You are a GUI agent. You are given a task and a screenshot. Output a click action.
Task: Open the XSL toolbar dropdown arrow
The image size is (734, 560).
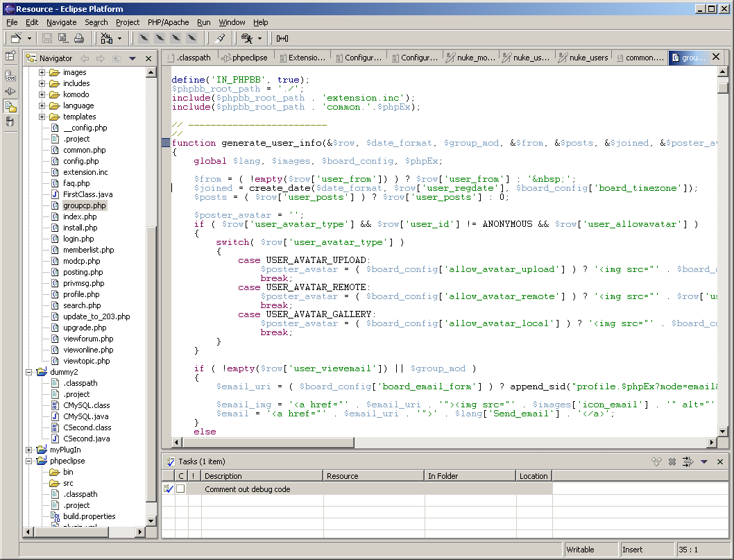coord(119,38)
